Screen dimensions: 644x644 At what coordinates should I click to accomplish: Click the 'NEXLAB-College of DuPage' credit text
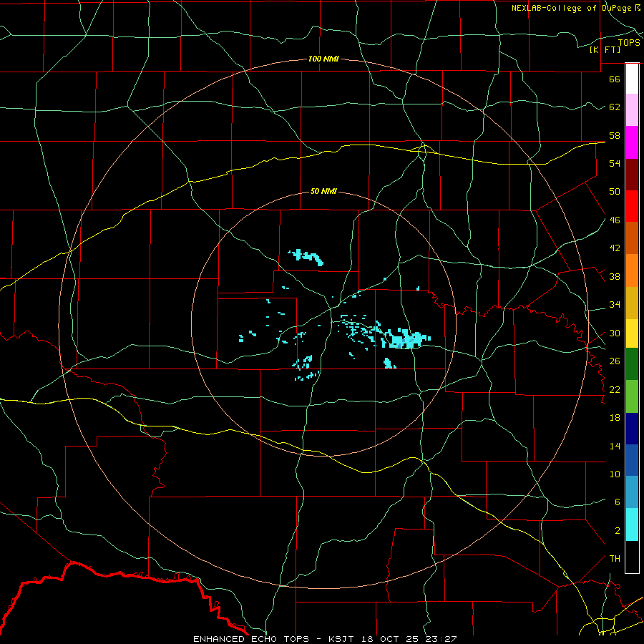point(571,8)
